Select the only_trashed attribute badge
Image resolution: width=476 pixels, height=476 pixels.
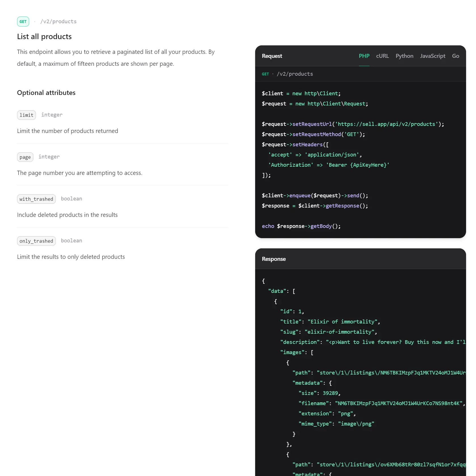[x=36, y=241]
